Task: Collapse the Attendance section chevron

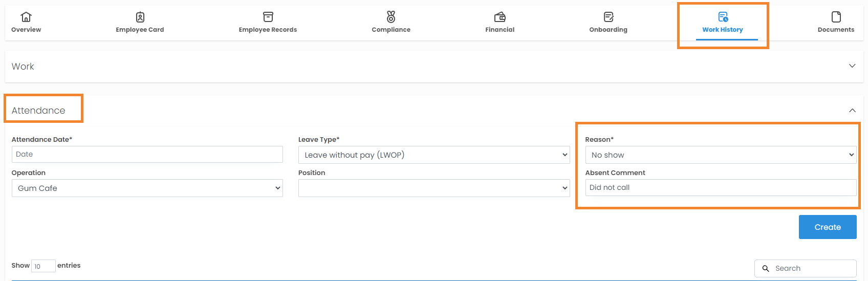Action: pyautogui.click(x=852, y=111)
